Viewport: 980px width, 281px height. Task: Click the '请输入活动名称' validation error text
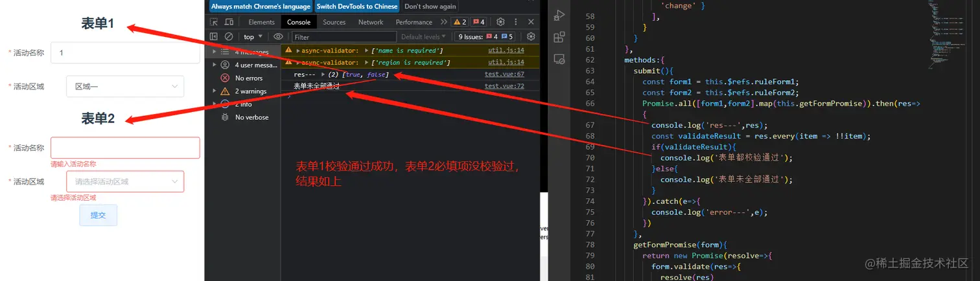coord(73,164)
